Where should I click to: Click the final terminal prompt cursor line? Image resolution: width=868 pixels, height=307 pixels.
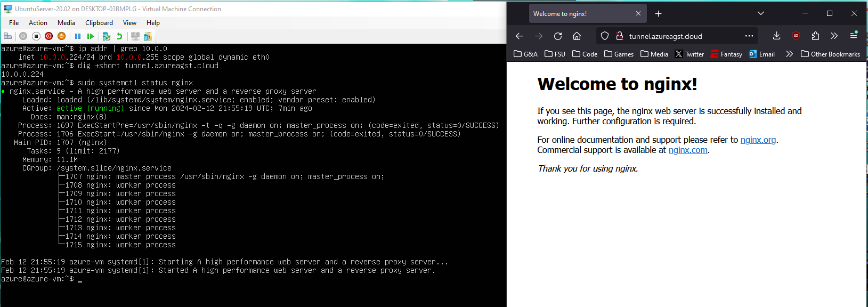point(42,279)
